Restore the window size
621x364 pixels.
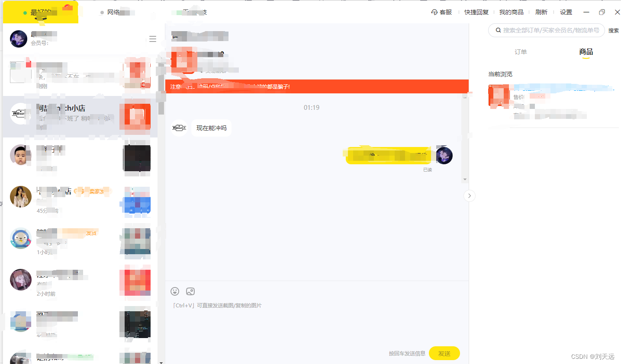point(602,12)
